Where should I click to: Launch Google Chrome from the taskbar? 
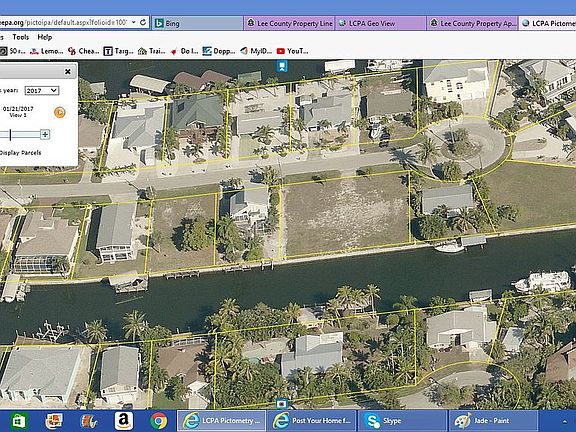(x=159, y=421)
